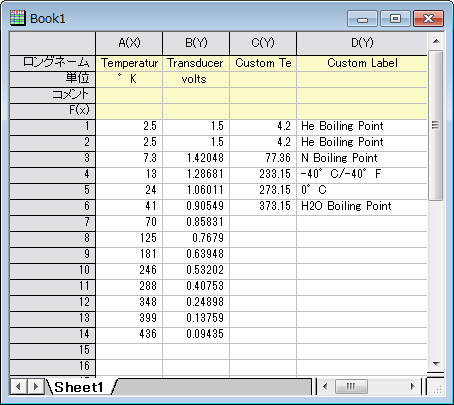Click temperature cell with value 246
The width and height of the screenshot is (454, 405).
(129, 271)
